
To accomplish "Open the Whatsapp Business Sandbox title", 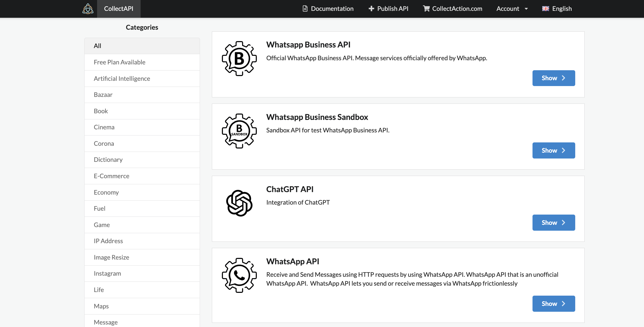I will pos(317,117).
